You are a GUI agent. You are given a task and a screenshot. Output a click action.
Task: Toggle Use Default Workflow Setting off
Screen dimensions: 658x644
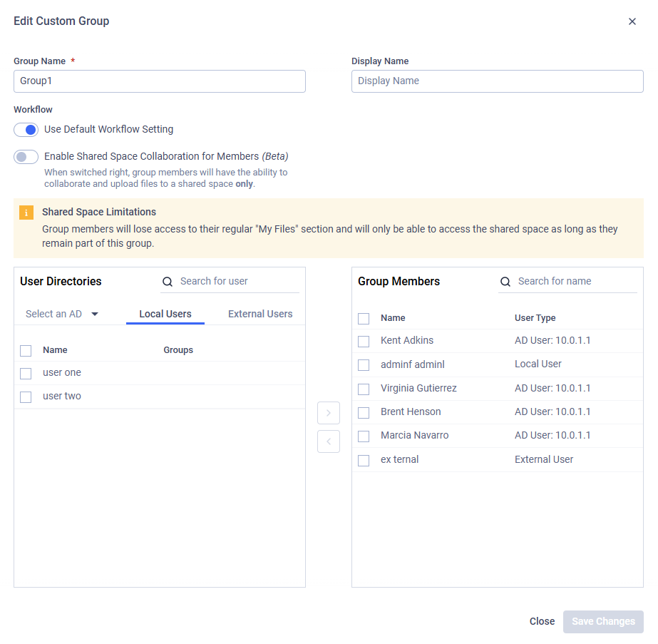pyautogui.click(x=26, y=129)
